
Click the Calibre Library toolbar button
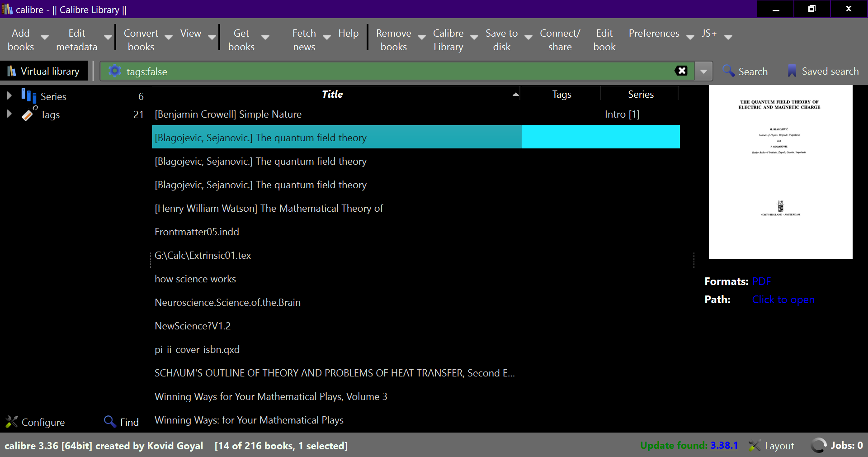[x=448, y=40]
